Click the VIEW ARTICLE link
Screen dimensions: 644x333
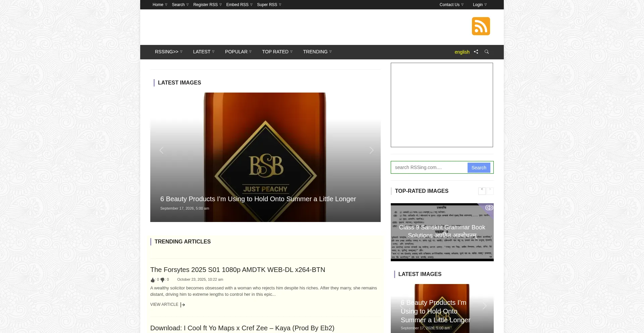[164, 304]
